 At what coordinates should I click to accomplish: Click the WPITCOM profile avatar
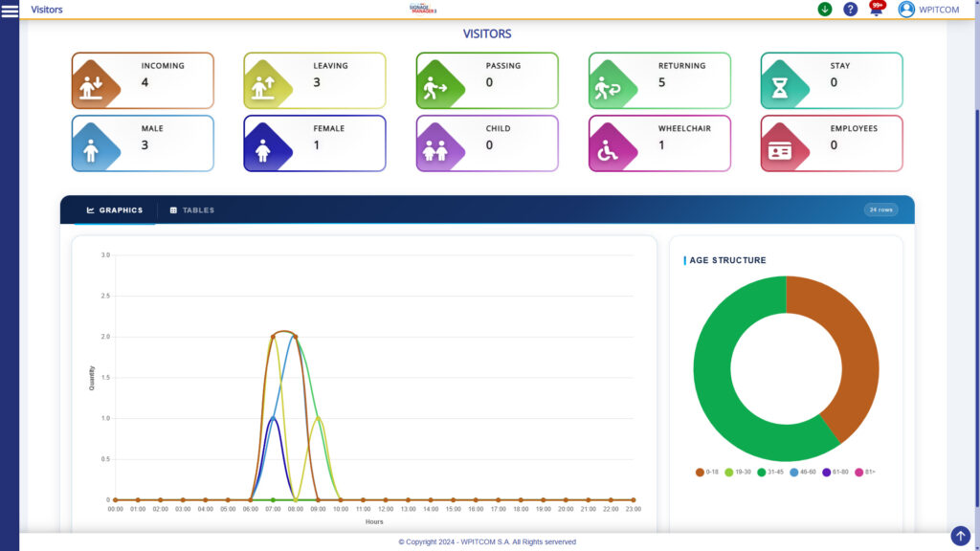pyautogui.click(x=907, y=10)
